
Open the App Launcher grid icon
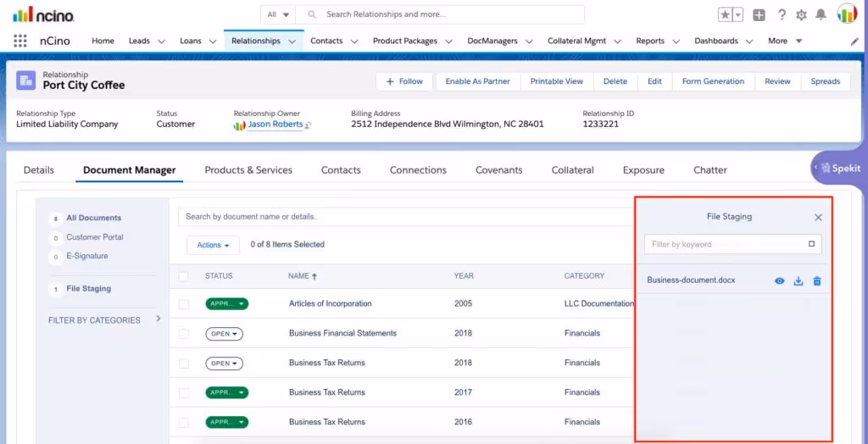20,41
